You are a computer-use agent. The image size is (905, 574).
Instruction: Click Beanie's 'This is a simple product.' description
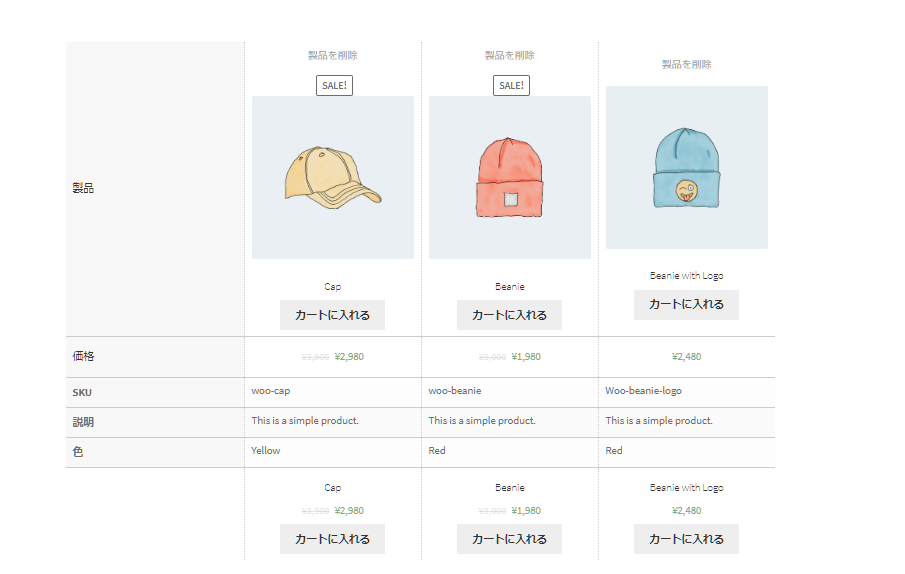(482, 421)
